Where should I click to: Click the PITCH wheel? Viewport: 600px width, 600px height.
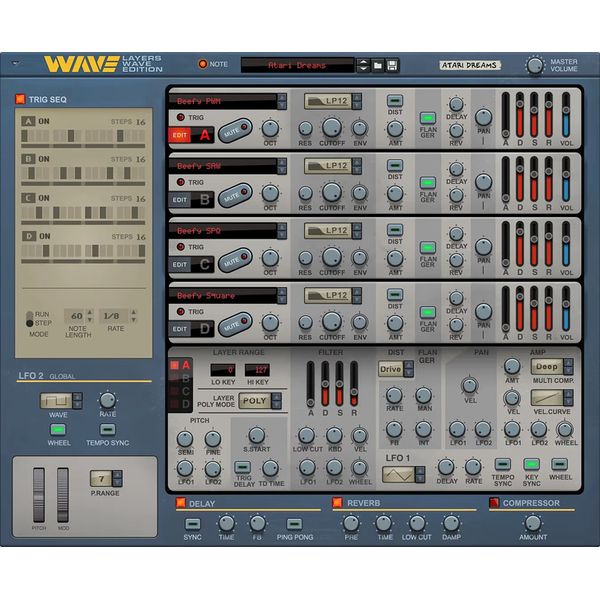point(39,495)
